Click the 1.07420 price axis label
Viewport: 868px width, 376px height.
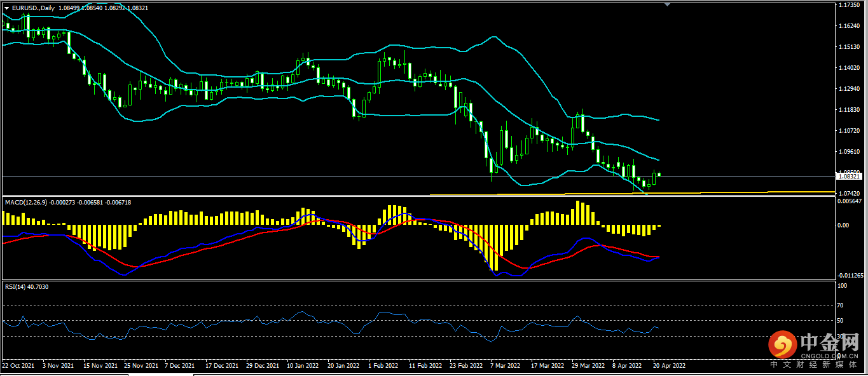tap(850, 193)
